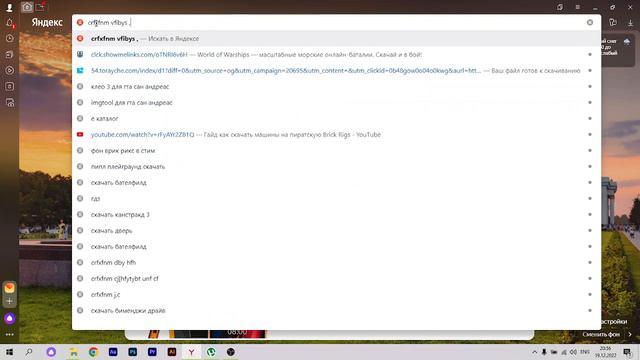This screenshot has width=640, height=360.
Task: Open the history clock icon in the sidebar
Action: point(10,38)
